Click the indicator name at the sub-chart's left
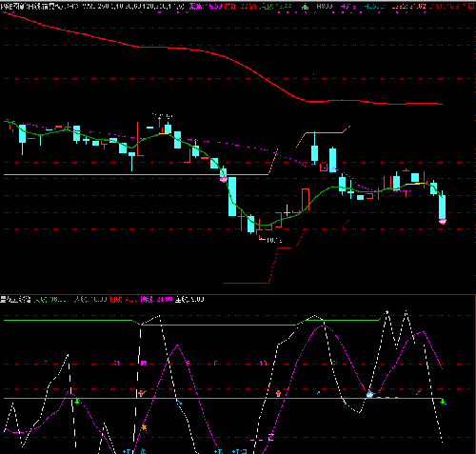 15,299
